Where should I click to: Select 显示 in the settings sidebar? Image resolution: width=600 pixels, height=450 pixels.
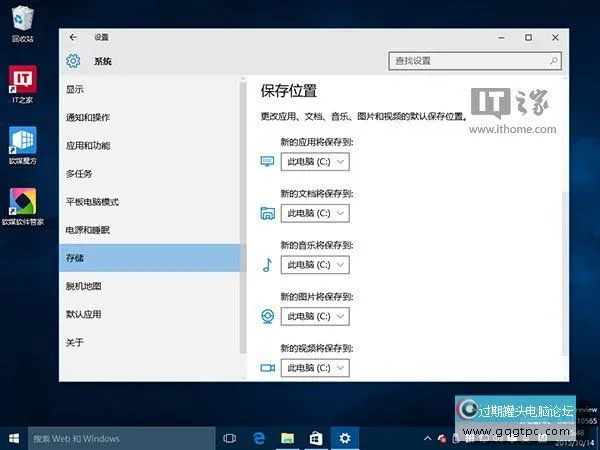(x=75, y=90)
